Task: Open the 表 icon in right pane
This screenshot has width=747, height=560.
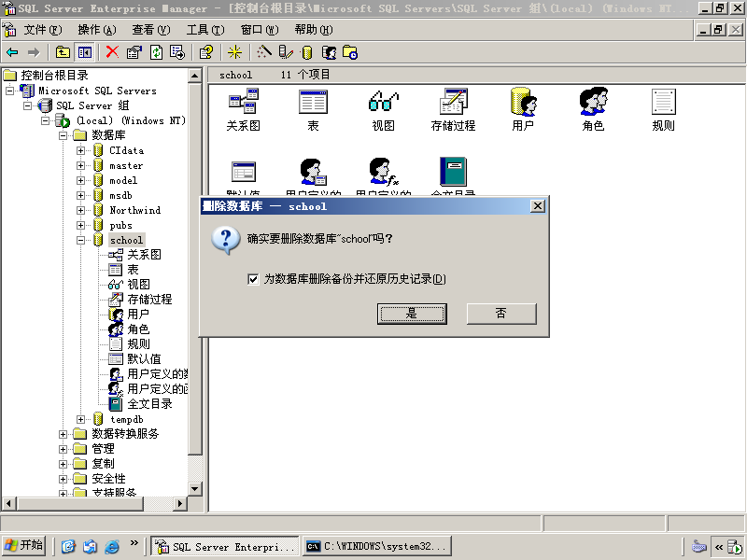Action: tap(313, 101)
